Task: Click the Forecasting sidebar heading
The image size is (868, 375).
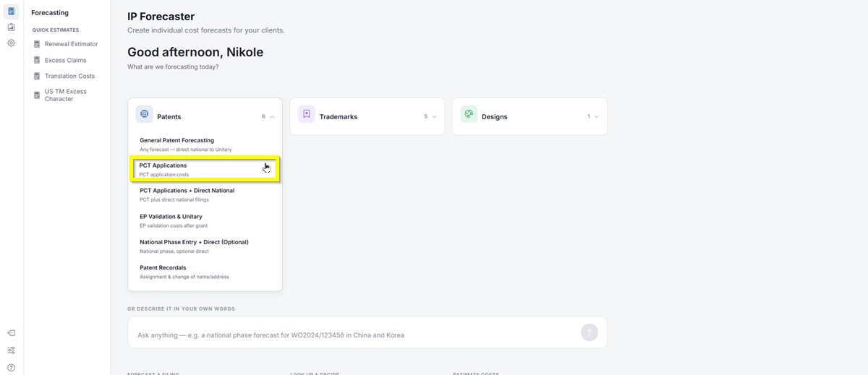Action: (50, 12)
